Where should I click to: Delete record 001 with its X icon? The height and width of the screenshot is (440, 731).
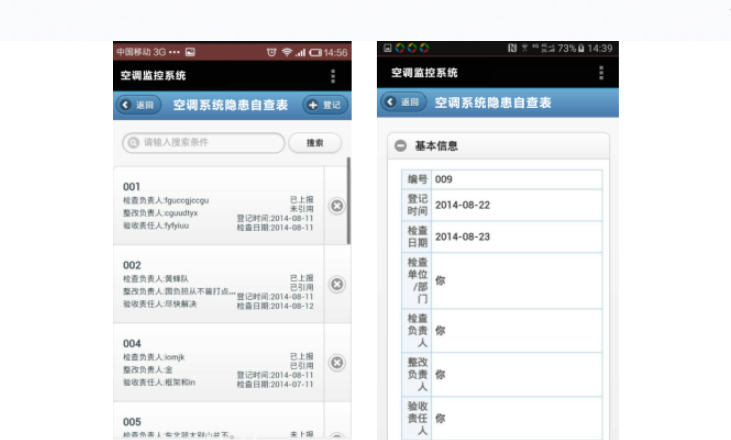coord(337,206)
